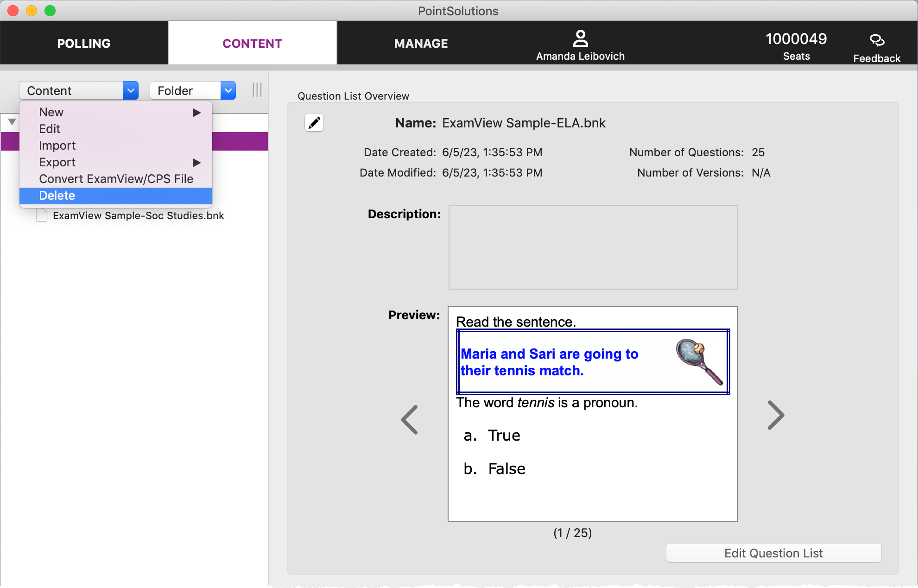
Task: Click the drag handle icon next to Folder dropdown
Action: [x=257, y=90]
